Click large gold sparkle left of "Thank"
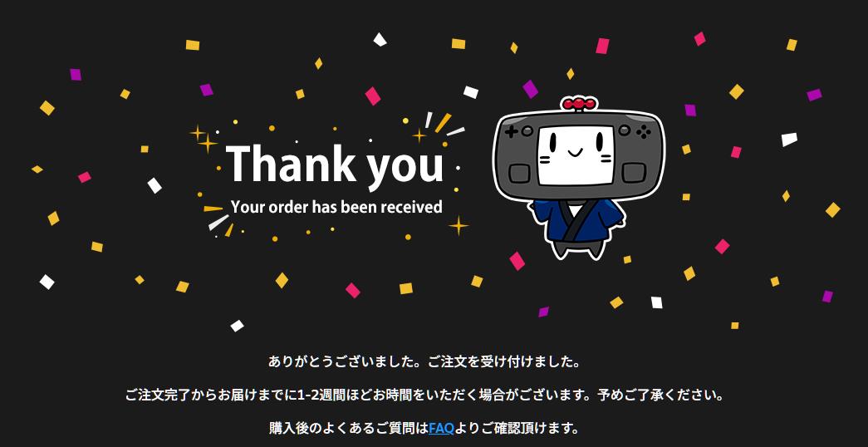This screenshot has height=447, width=868. point(208,144)
